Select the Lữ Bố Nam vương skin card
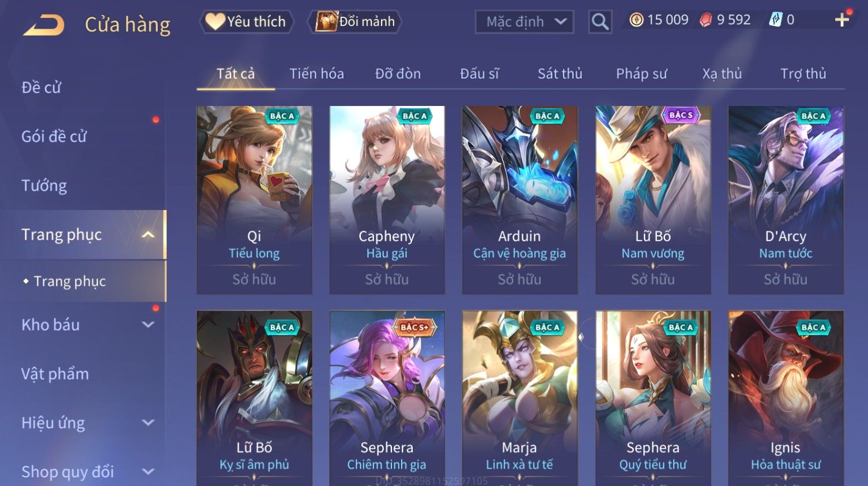 click(x=653, y=200)
